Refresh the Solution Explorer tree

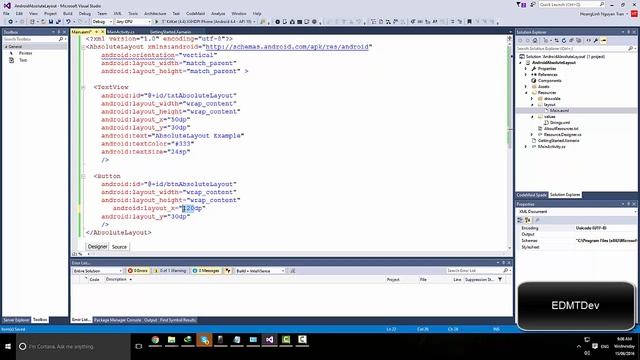coord(564,40)
